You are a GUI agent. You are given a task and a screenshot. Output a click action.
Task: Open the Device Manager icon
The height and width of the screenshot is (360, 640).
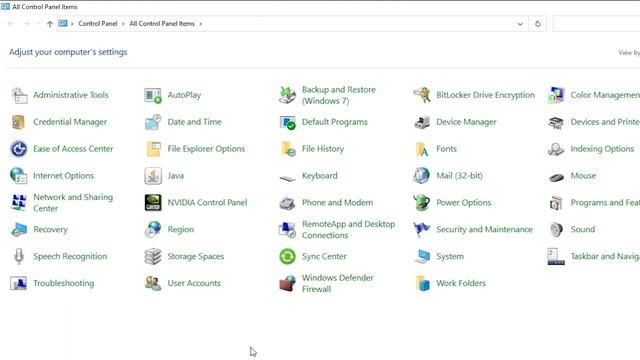(x=422, y=122)
